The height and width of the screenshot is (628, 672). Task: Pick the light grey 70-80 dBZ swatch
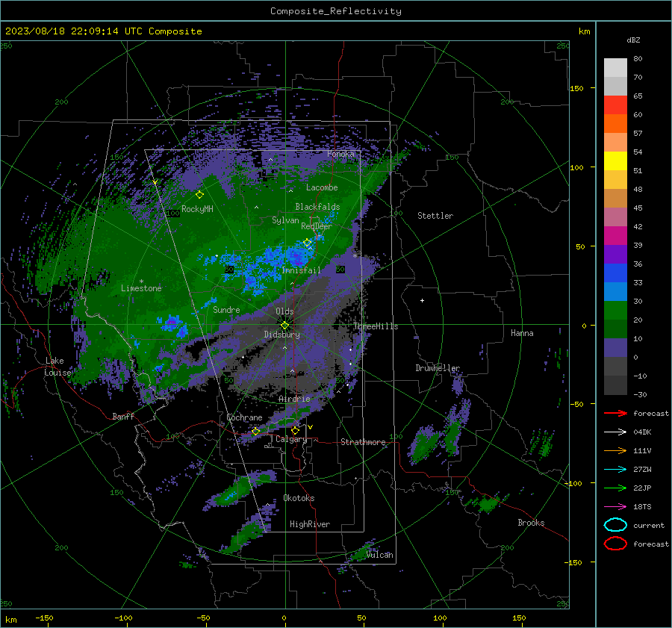point(615,68)
